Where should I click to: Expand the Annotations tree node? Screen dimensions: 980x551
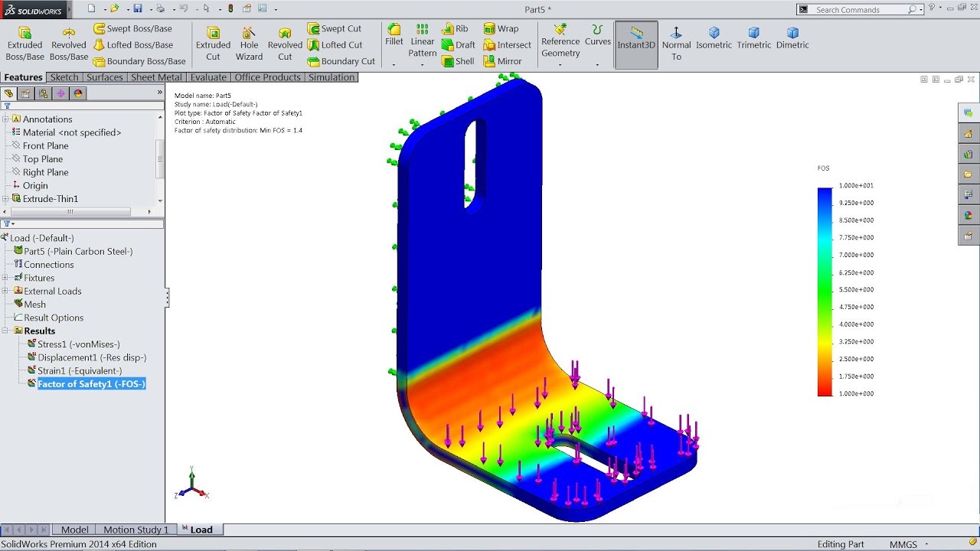pos(5,119)
